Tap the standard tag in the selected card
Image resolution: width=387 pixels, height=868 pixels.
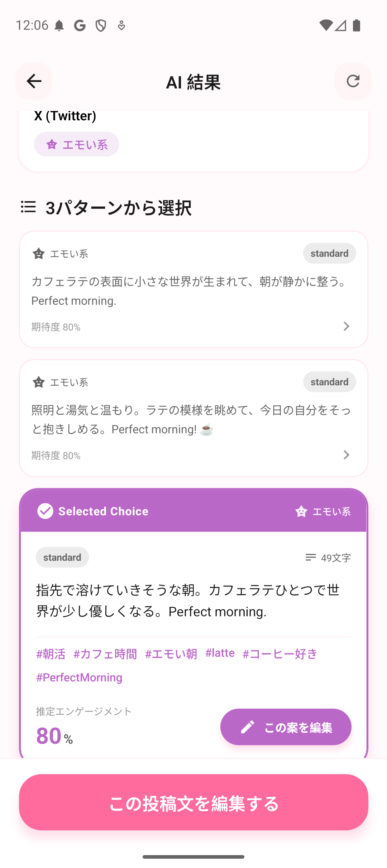click(62, 558)
